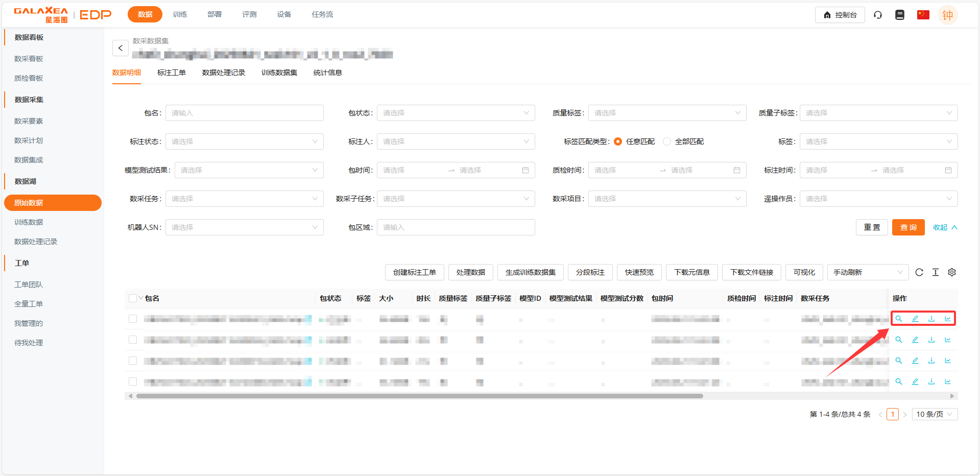
Task: Switch to the 统计信息 tab
Action: click(x=327, y=73)
